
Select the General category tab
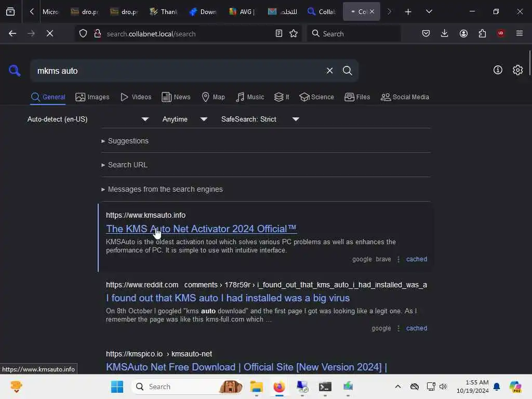point(48,97)
